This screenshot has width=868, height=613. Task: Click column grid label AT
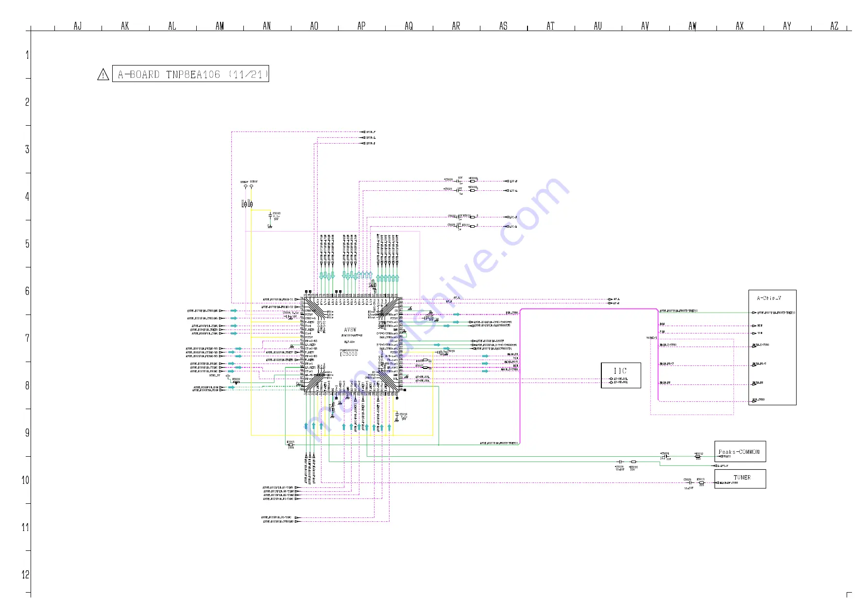pos(550,26)
